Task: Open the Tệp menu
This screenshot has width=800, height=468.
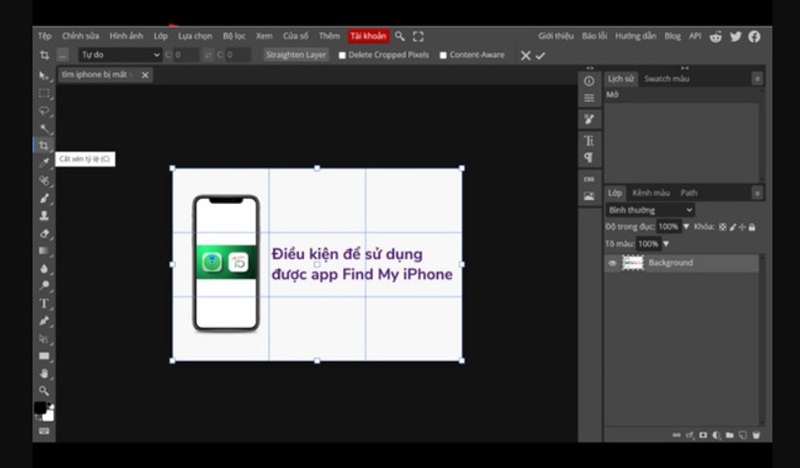Action: [x=44, y=36]
